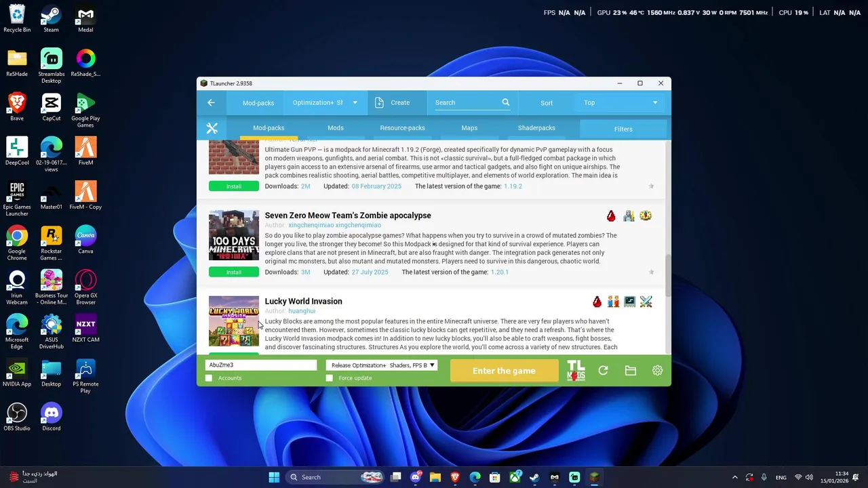Toggle the Accounts checkbox
The height and width of the screenshot is (488, 868).
(x=209, y=378)
